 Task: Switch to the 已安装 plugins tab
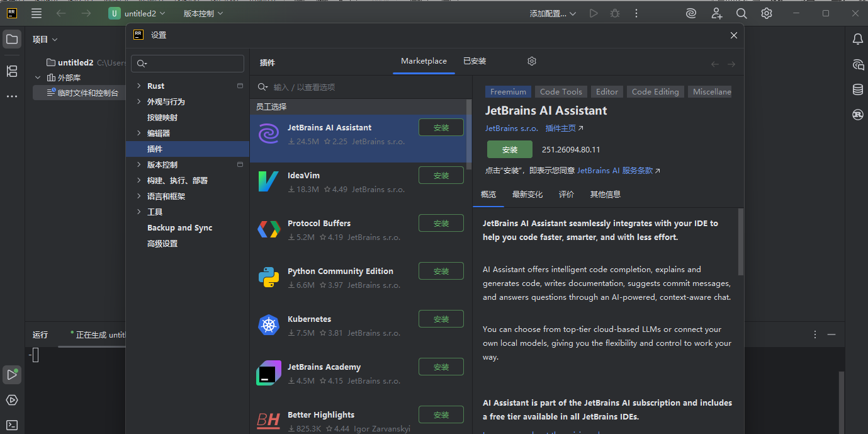point(475,61)
